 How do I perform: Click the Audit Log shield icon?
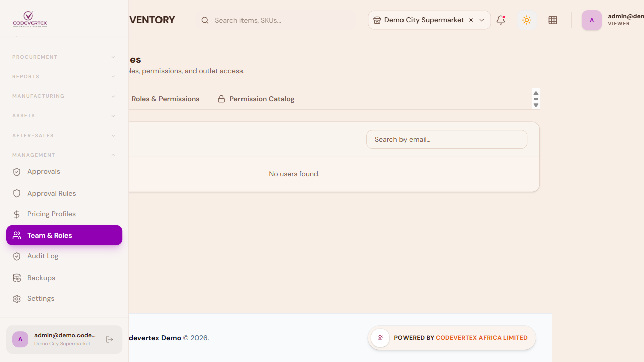tap(17, 256)
